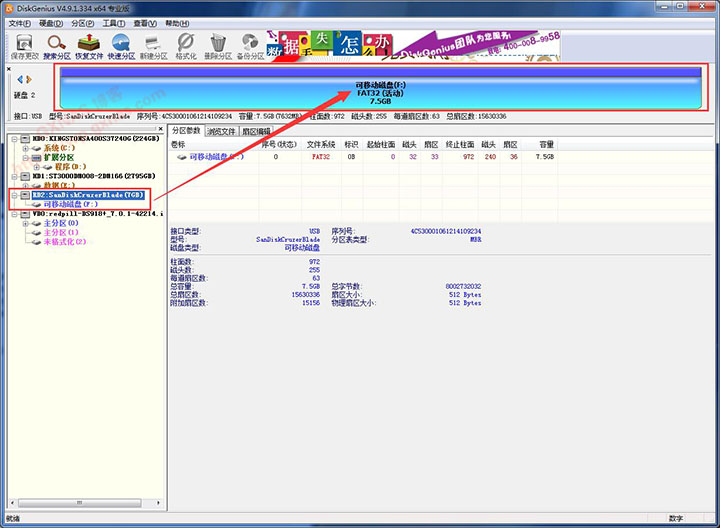
Task: Open the 工具 (Tools) menu
Action: pyautogui.click(x=114, y=22)
